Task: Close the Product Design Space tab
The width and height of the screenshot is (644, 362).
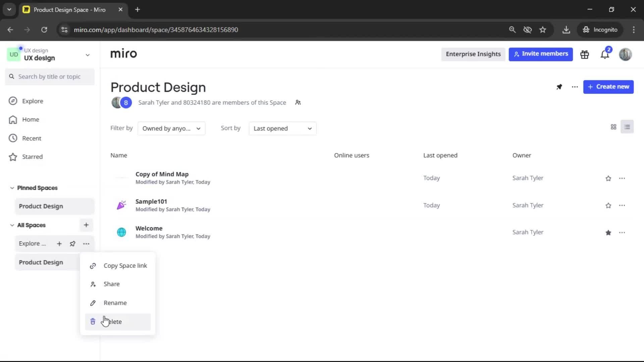Action: (x=120, y=10)
